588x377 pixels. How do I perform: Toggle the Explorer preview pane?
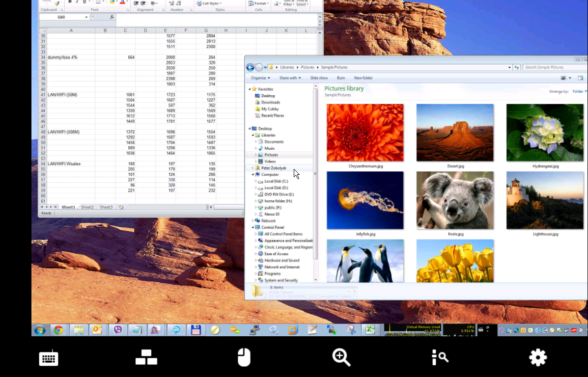(581, 78)
